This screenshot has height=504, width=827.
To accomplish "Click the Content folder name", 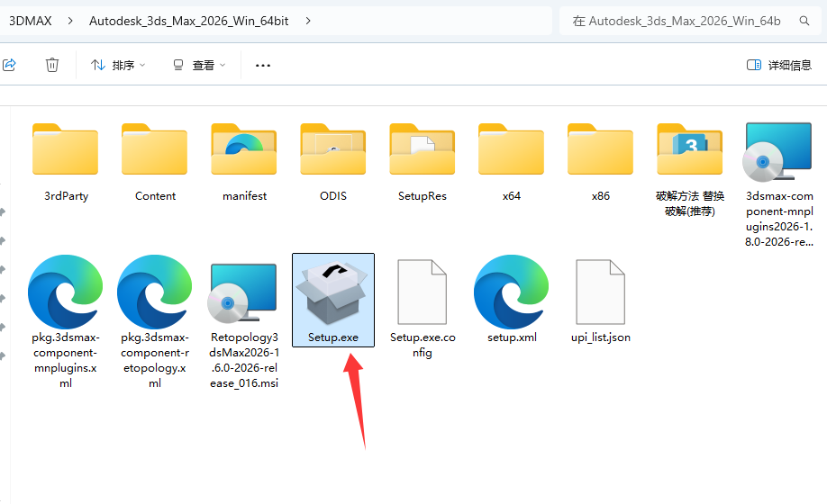I will click(155, 196).
